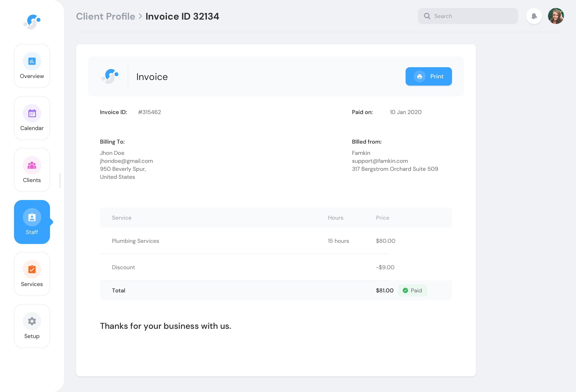Click the Service column header
Image resolution: width=576 pixels, height=392 pixels.
[x=122, y=218]
